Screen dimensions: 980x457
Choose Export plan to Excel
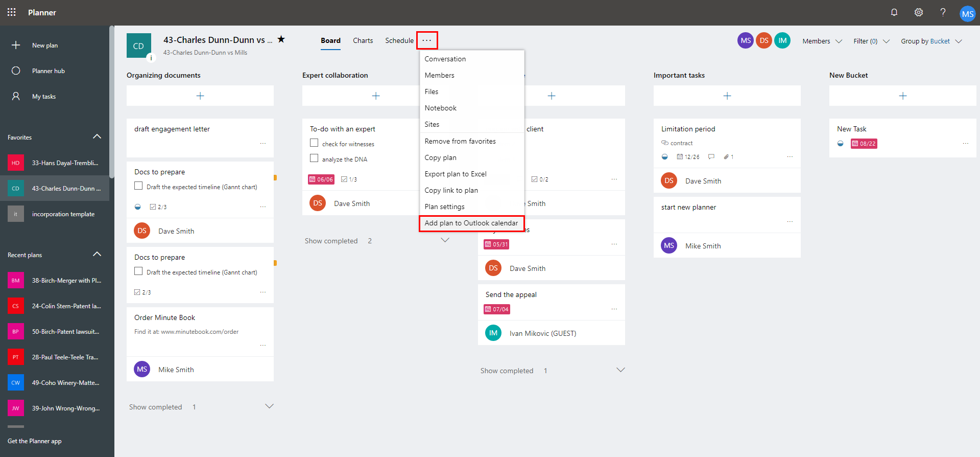tap(472, 174)
